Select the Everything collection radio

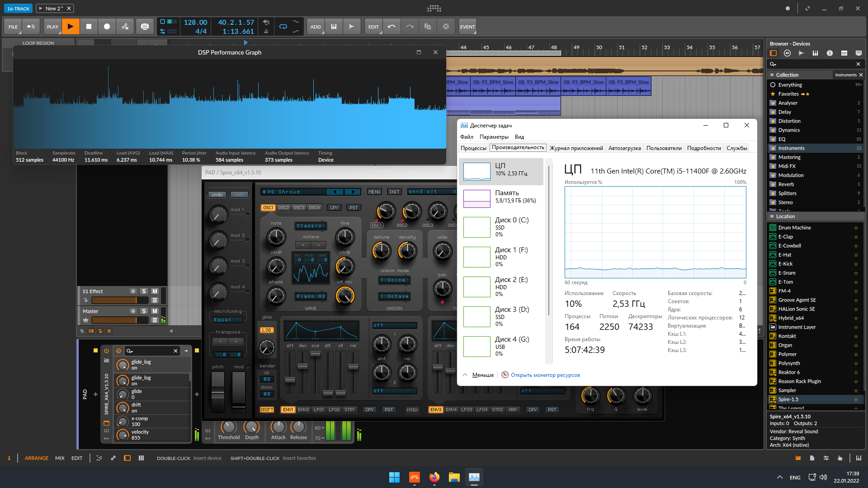point(773,85)
